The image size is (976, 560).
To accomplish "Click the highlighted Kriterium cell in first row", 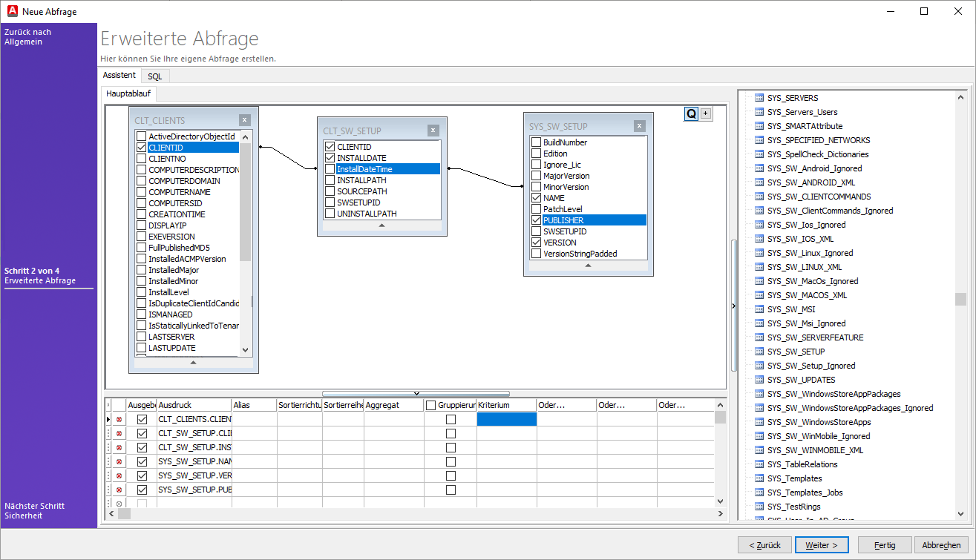I will click(506, 420).
